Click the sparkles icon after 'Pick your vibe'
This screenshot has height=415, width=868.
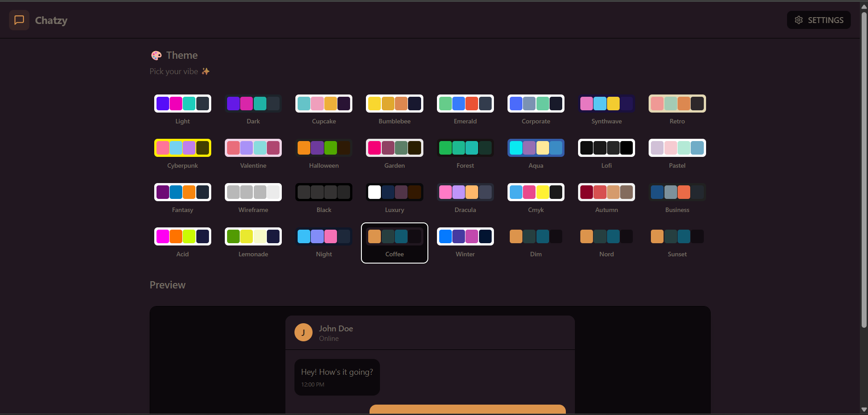(205, 71)
